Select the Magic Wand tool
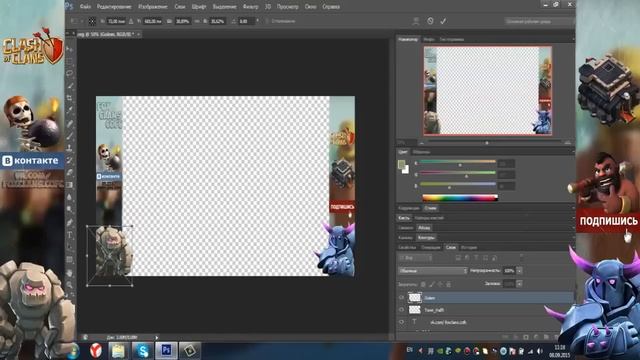Viewport: 640px width, 360px height. [70, 86]
